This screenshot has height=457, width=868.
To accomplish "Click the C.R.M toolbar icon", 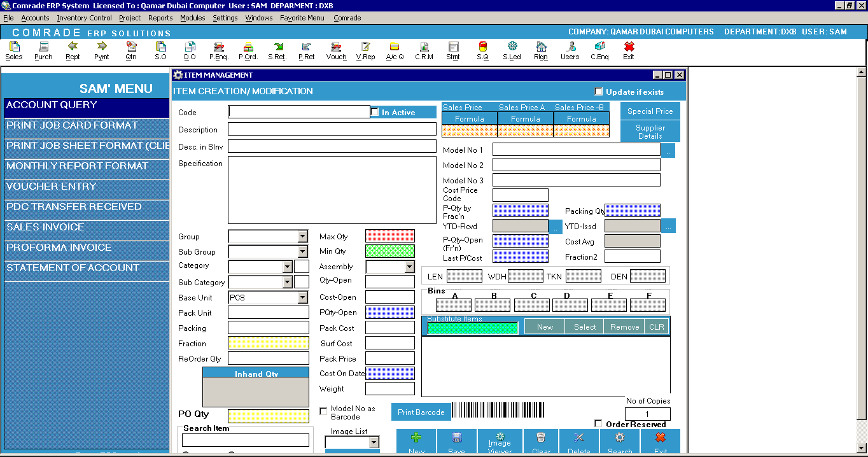I will coord(423,51).
